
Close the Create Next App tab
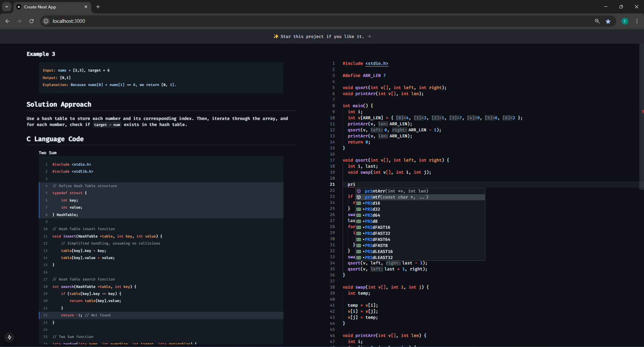[86, 7]
